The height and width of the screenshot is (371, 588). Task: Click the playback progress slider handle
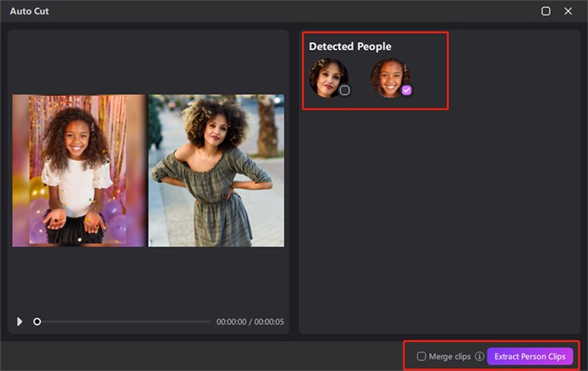click(37, 322)
